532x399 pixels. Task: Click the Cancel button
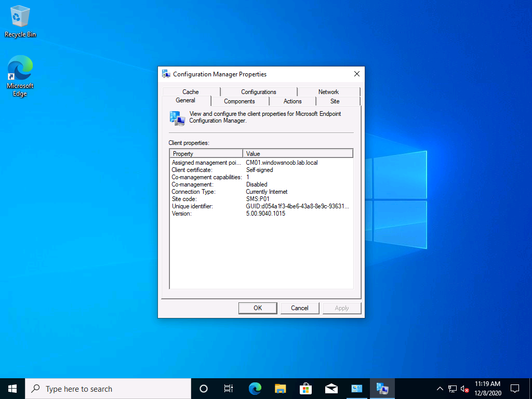click(x=300, y=308)
